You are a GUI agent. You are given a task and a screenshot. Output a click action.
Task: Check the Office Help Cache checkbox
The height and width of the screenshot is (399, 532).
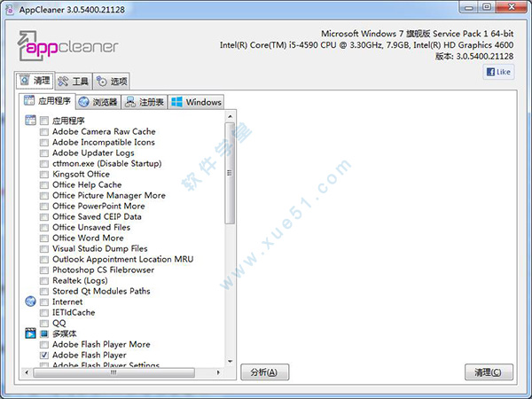click(x=44, y=184)
